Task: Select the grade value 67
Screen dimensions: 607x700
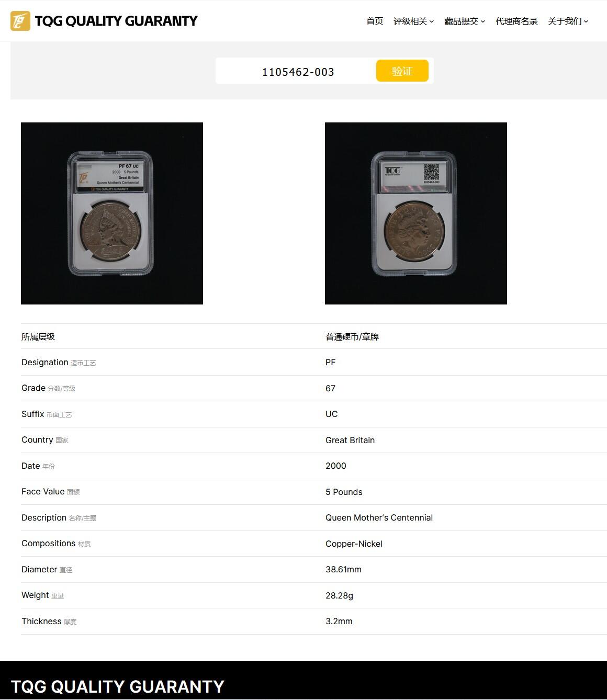Action: click(330, 388)
